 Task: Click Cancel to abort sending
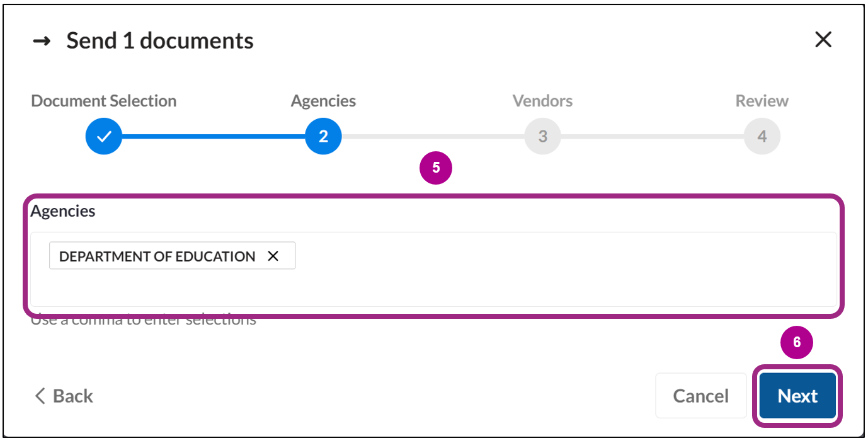point(700,396)
